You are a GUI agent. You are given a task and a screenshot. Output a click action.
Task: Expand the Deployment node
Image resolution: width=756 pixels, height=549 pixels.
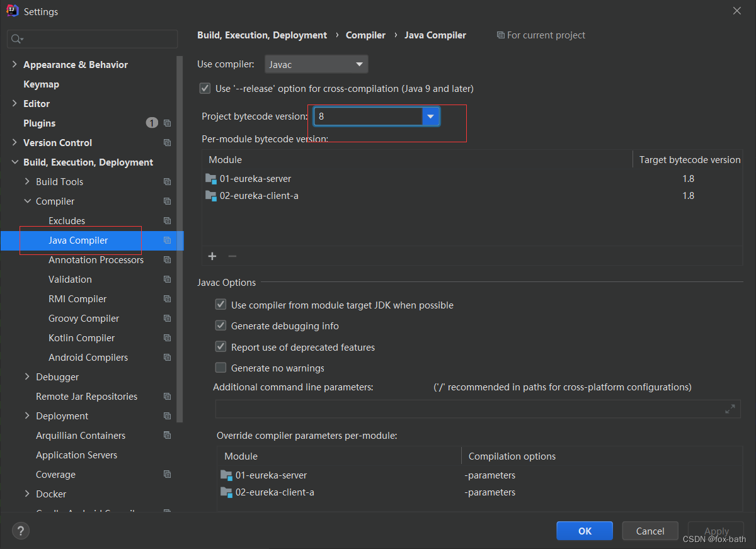point(27,416)
